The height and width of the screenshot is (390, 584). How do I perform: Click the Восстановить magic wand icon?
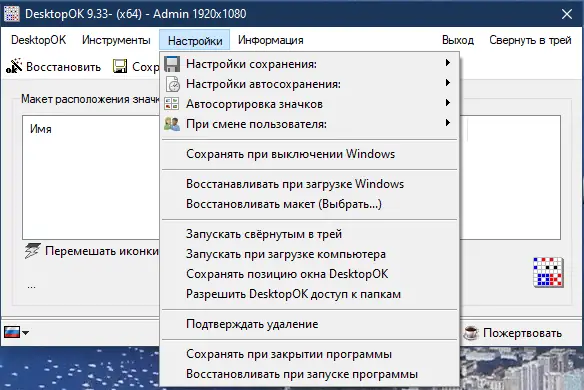[14, 66]
